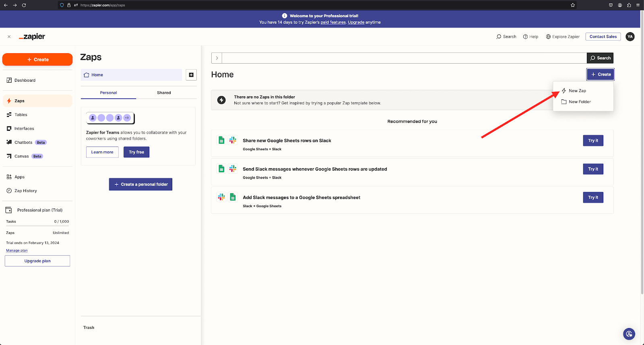Image resolution: width=644 pixels, height=345 pixels.
Task: Click the browser reload icon
Action: click(24, 5)
